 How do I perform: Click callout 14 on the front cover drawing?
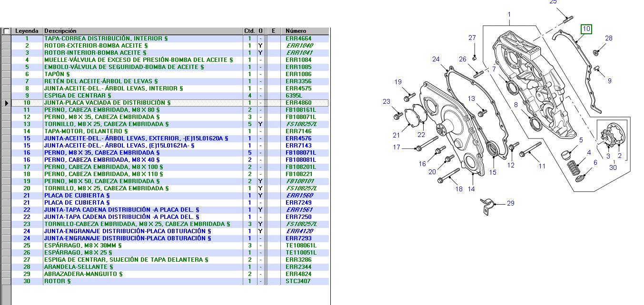tap(471, 189)
